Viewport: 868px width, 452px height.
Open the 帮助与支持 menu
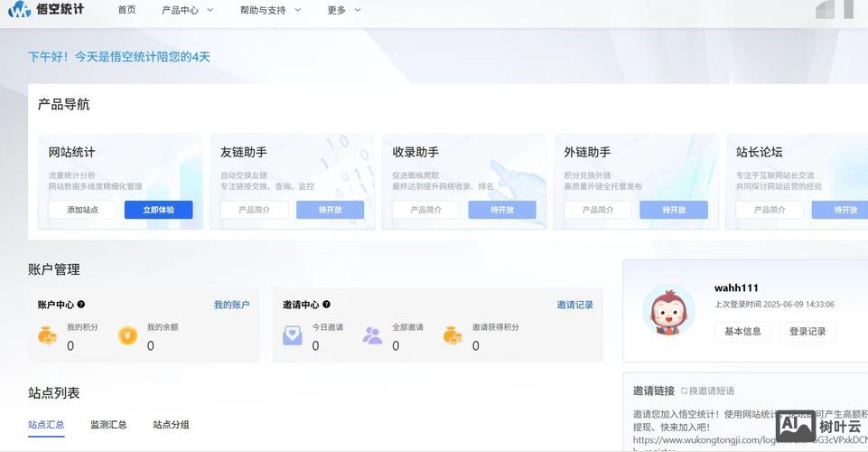[x=263, y=10]
